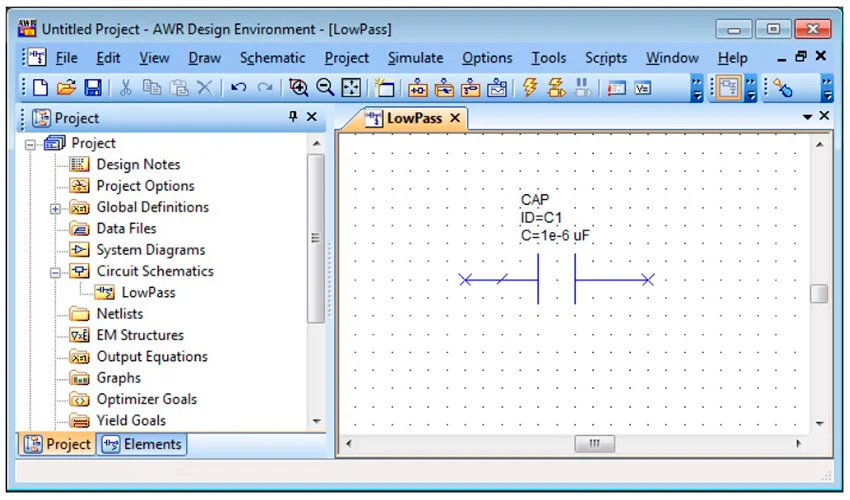
Task: Collapse the root Project tree node
Action: pos(32,144)
